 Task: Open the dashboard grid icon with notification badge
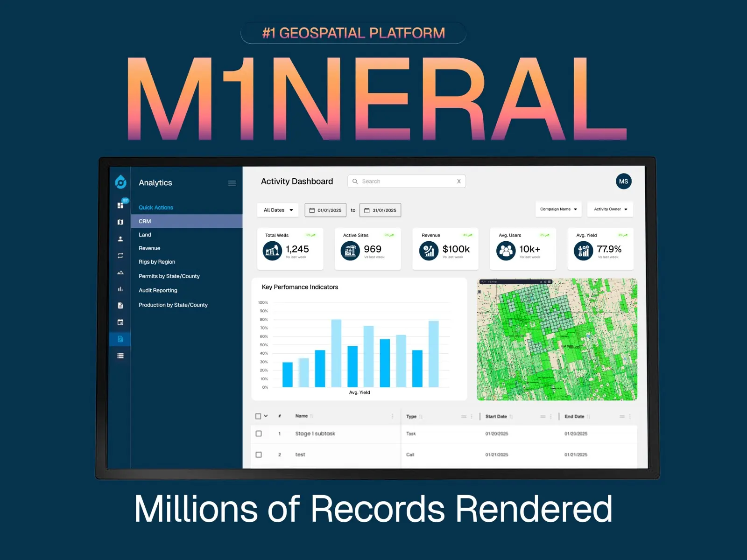[x=121, y=204]
